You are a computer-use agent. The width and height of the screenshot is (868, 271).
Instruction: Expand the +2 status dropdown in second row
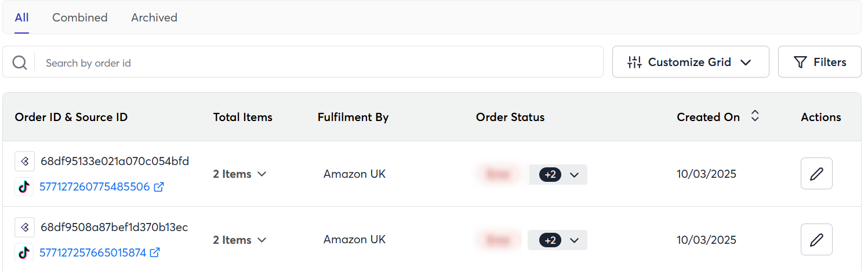pos(559,240)
